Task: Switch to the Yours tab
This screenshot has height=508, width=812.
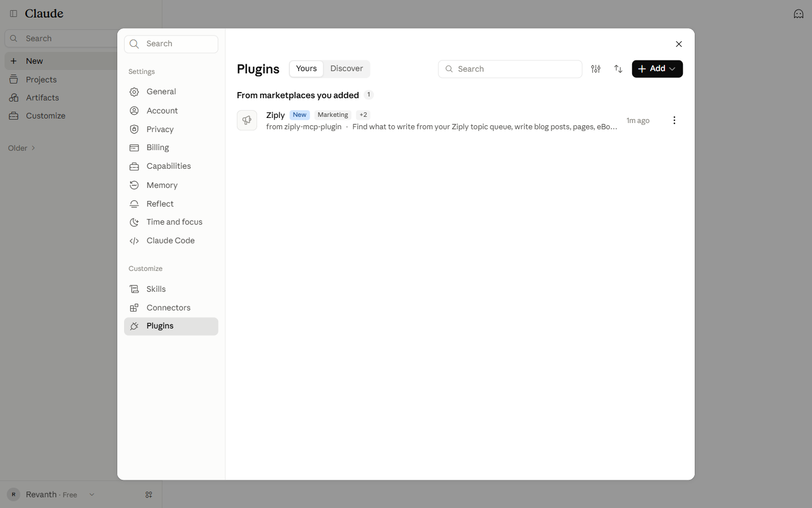Action: point(306,69)
